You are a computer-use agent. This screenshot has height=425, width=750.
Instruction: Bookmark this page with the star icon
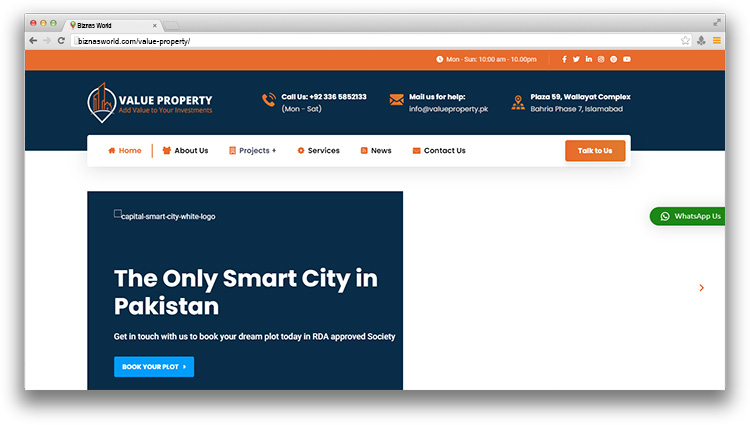coord(685,41)
